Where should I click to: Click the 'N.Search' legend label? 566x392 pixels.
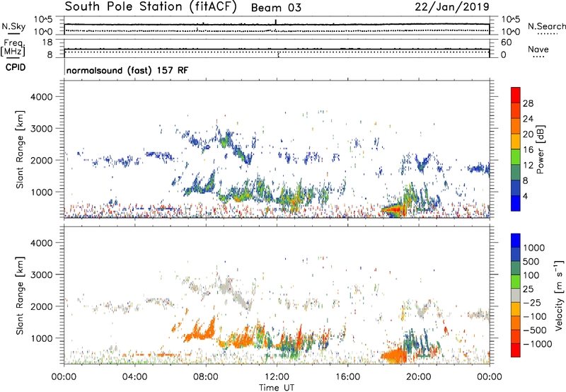point(547,26)
